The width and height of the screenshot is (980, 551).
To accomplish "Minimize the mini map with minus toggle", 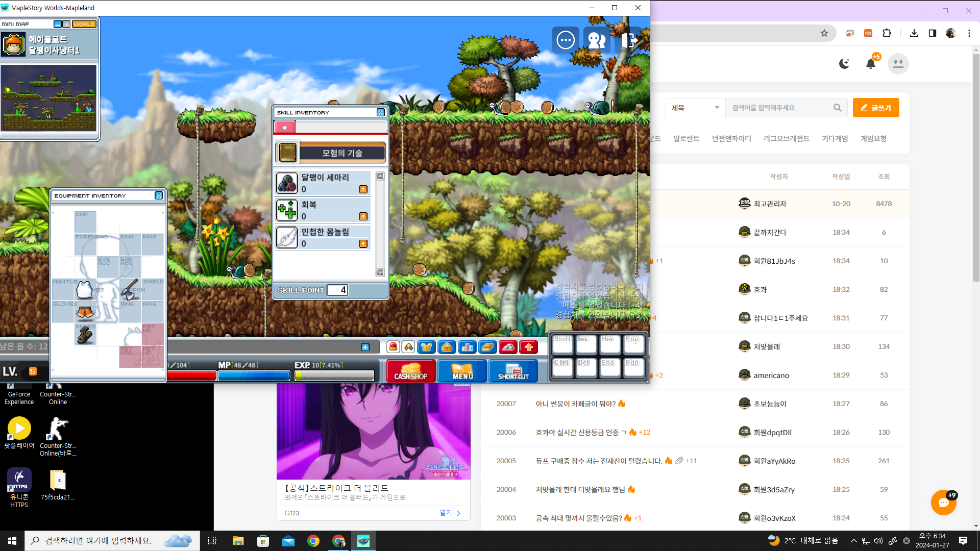I will coord(58,24).
